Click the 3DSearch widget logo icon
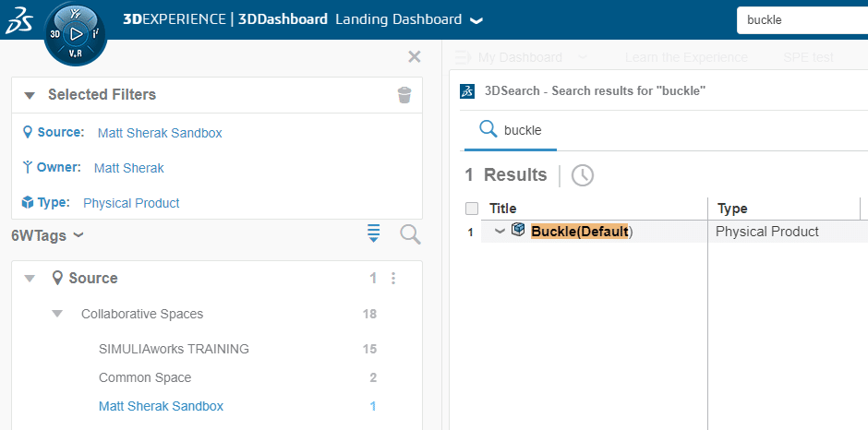Image resolution: width=868 pixels, height=430 pixels. (x=467, y=91)
